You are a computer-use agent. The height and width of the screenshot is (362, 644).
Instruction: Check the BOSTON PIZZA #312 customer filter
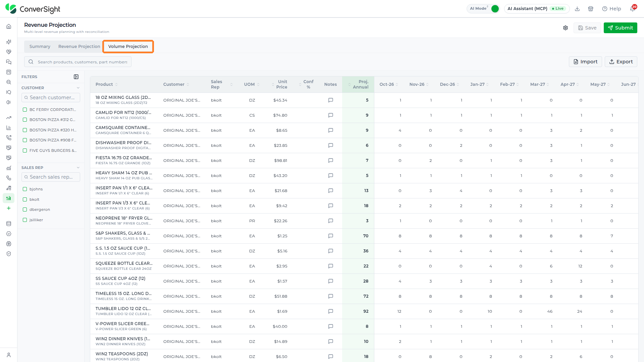click(25, 120)
